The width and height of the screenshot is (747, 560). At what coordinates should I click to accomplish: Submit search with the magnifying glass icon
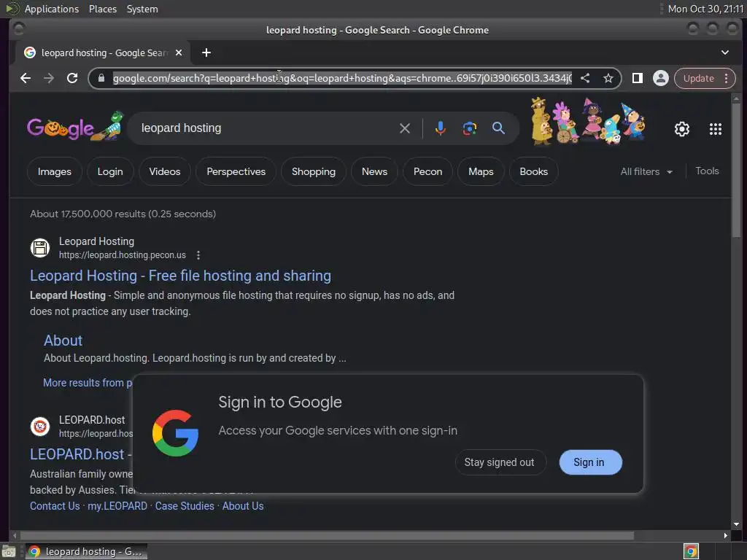pyautogui.click(x=498, y=128)
